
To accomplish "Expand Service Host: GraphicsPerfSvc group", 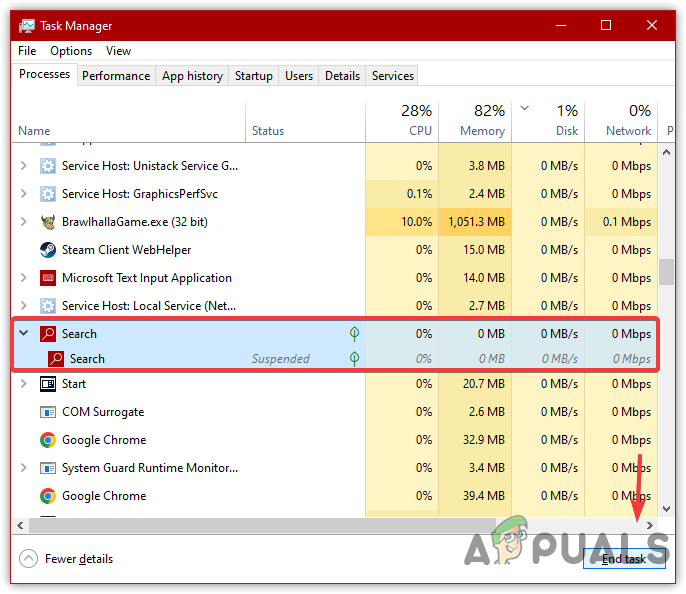I will click(x=24, y=194).
